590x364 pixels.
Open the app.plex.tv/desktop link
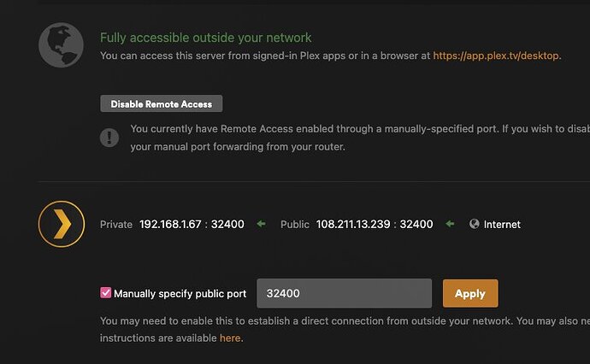tap(497, 56)
